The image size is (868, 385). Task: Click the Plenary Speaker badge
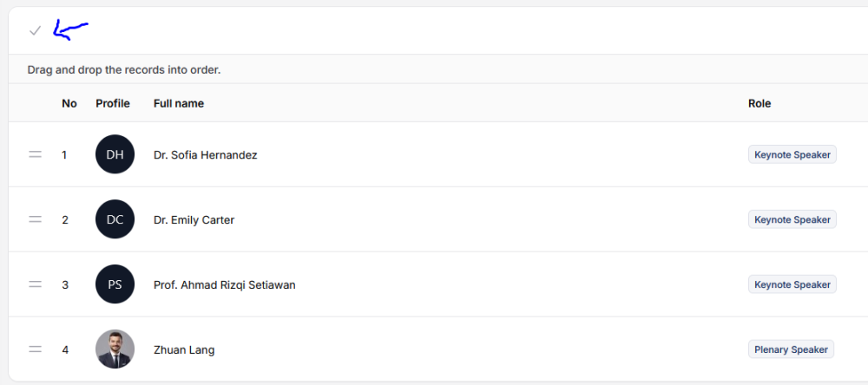tap(791, 349)
